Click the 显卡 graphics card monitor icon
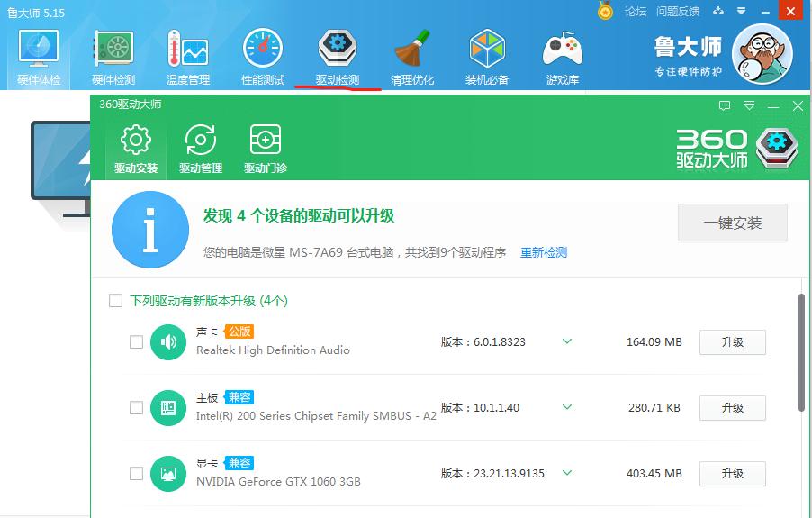 168,474
